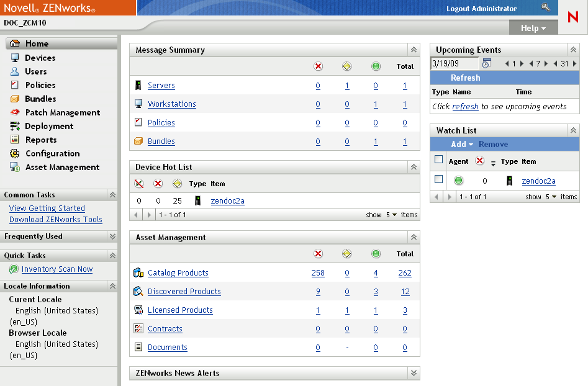The image size is (588, 386).
Task: Go to Deployment in the navigation menu
Action: click(49, 127)
